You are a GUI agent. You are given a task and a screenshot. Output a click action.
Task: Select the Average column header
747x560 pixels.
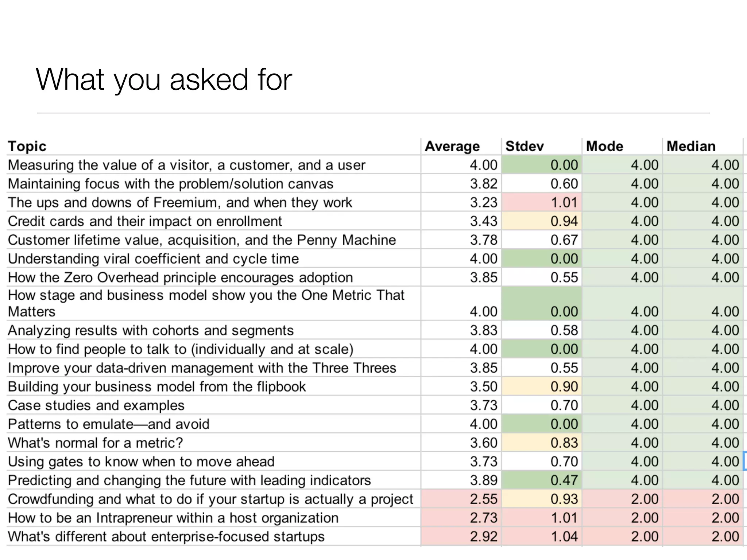point(452,146)
